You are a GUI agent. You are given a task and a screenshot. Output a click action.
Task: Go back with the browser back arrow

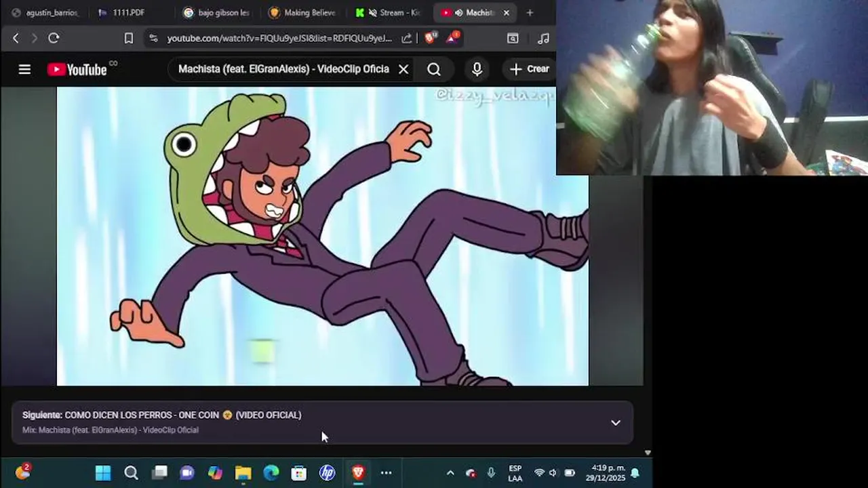16,39
